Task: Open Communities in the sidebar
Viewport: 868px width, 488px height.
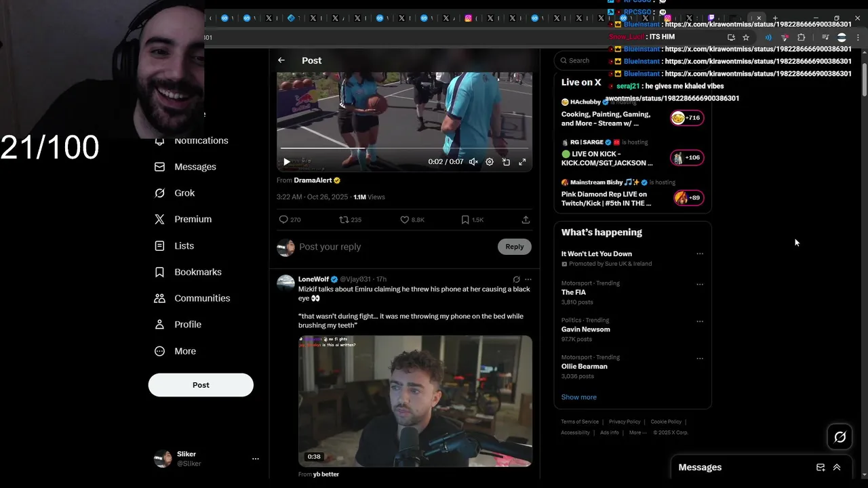Action: (x=193, y=298)
